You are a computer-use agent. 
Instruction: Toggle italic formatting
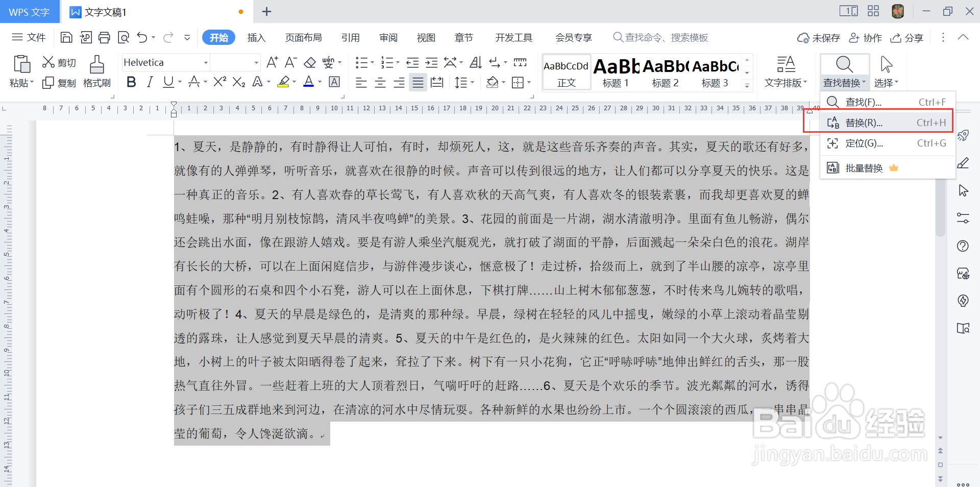click(150, 82)
